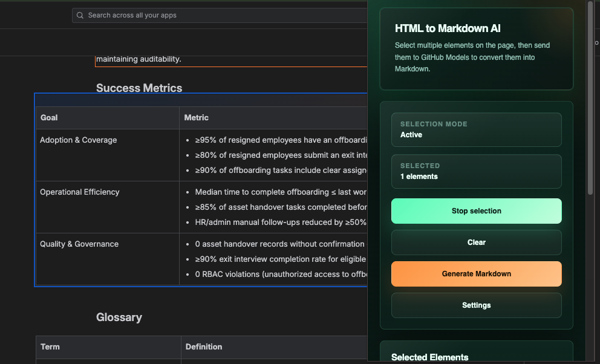Click the 'Search across all your apps' field
The image size is (600, 364).
tap(220, 15)
